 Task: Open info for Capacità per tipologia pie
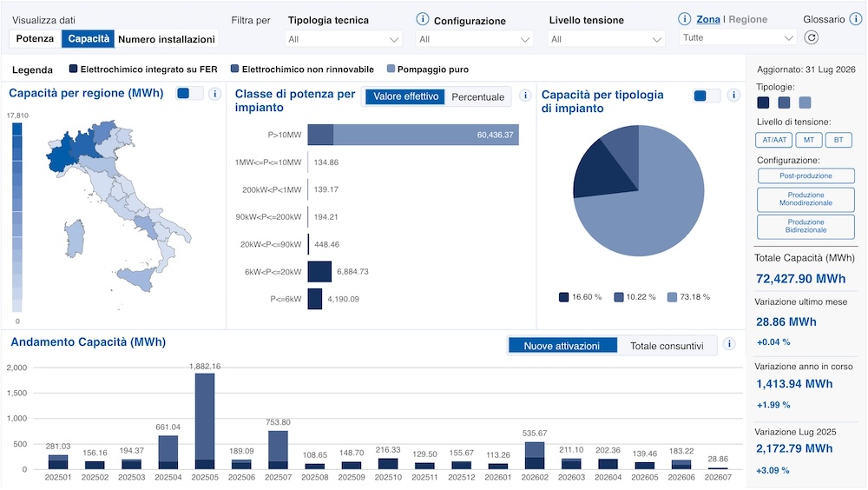coord(733,96)
